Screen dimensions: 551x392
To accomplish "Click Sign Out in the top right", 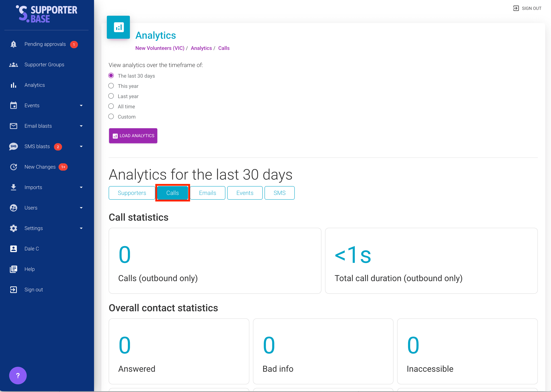I will 527,8.
